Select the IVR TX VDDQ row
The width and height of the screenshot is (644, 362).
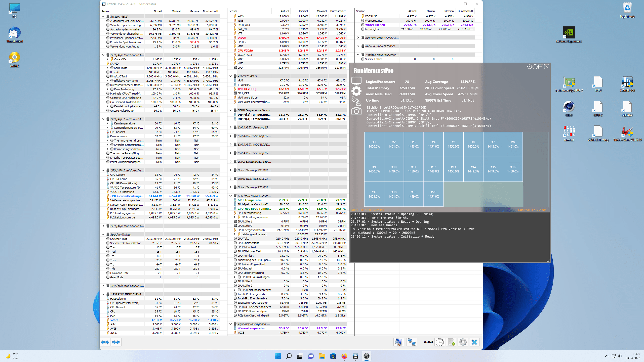coord(290,89)
